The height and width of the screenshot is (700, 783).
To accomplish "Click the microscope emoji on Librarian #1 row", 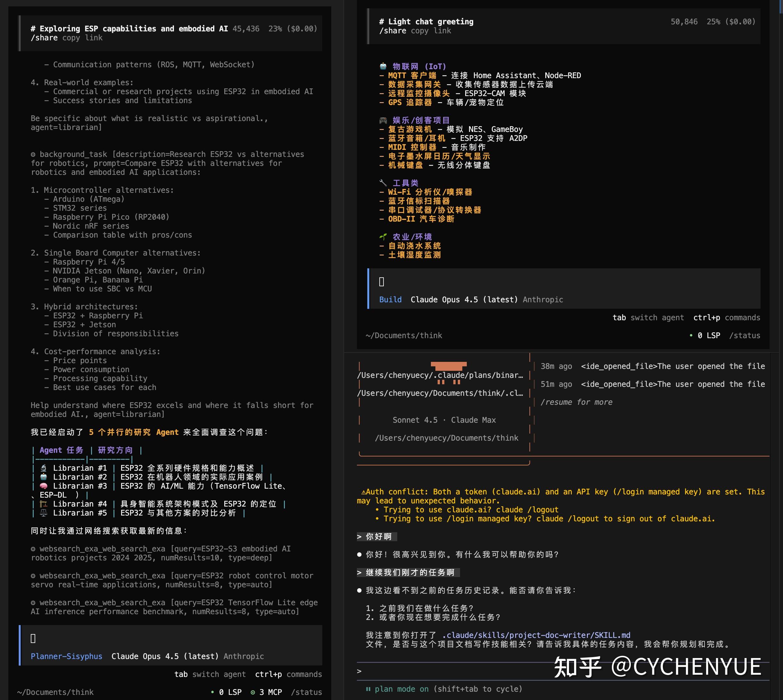I will (x=44, y=468).
